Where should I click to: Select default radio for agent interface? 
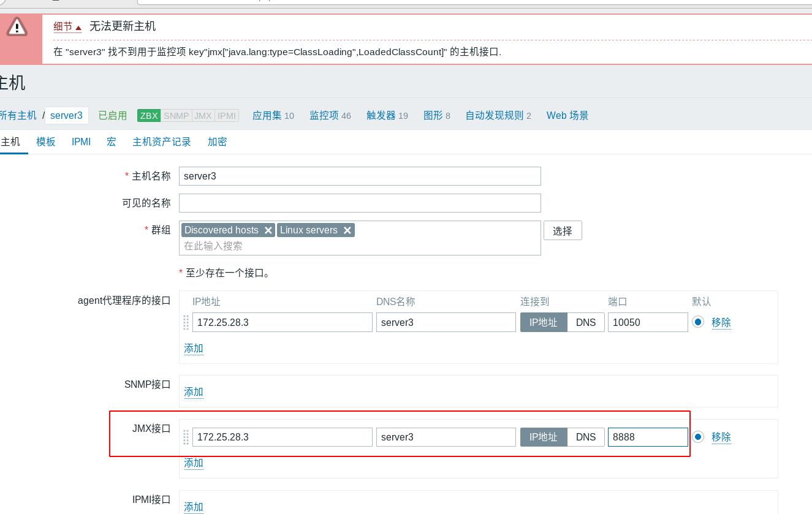point(698,322)
